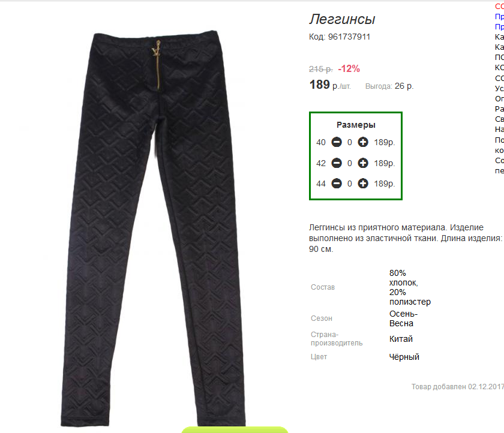Click the quantity value for size 44

350,184
